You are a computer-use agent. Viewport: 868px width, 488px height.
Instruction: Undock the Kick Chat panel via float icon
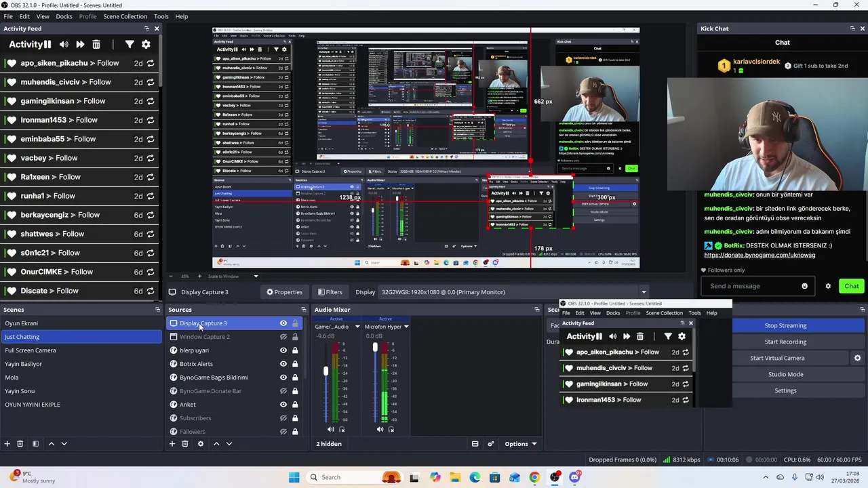tap(852, 28)
